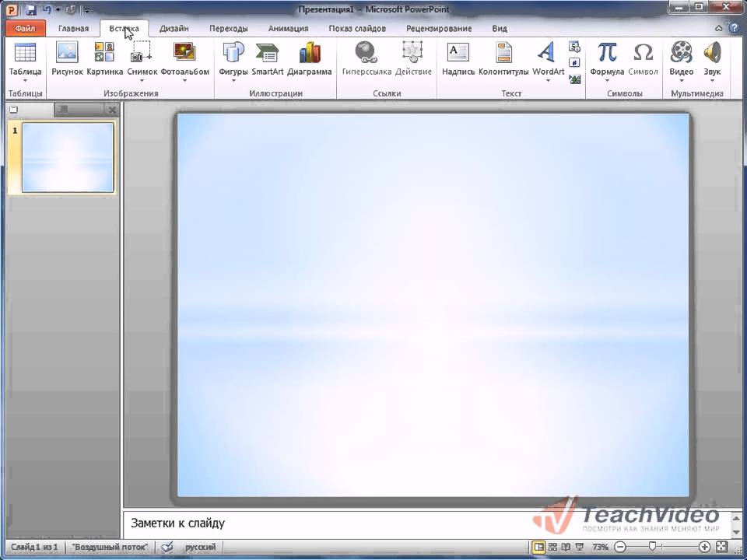Viewport: 747px width, 560px height.
Task: Close the slides thumbnail pane
Action: pyautogui.click(x=112, y=110)
